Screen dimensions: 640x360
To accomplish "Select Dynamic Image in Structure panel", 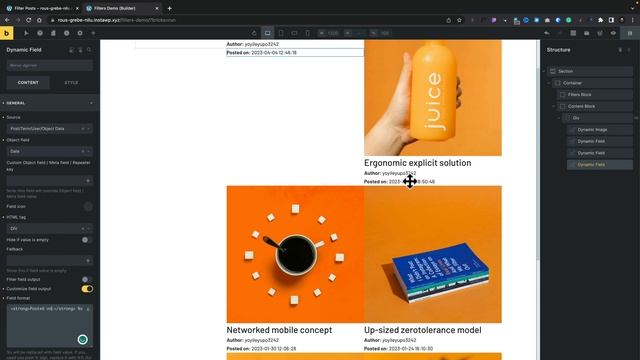I will pyautogui.click(x=600, y=130).
